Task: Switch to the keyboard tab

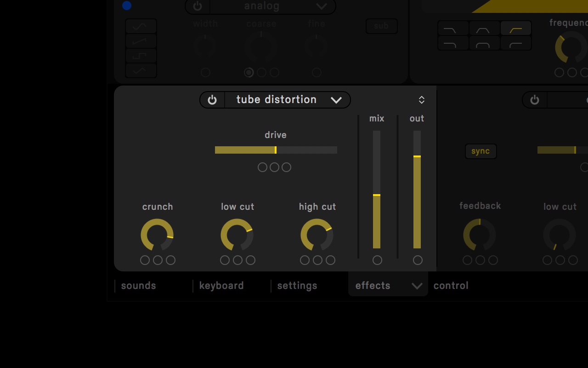Action: [221, 286]
